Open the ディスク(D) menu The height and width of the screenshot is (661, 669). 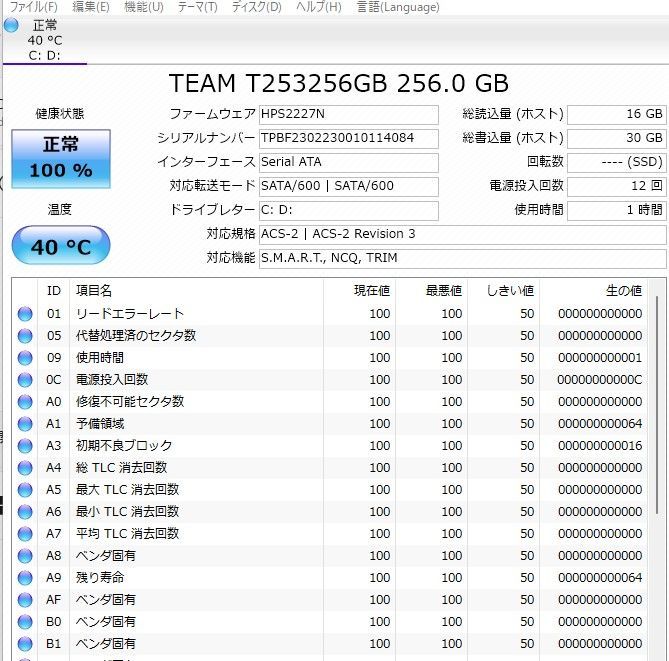(256, 7)
